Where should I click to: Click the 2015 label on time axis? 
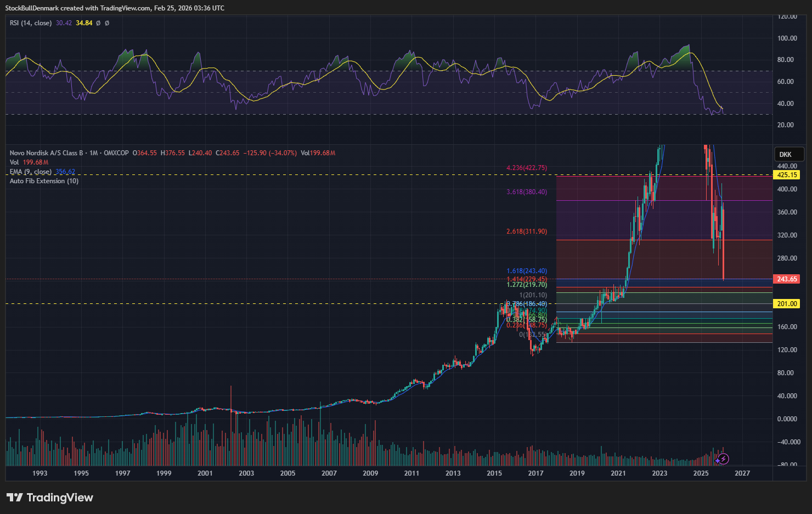494,473
